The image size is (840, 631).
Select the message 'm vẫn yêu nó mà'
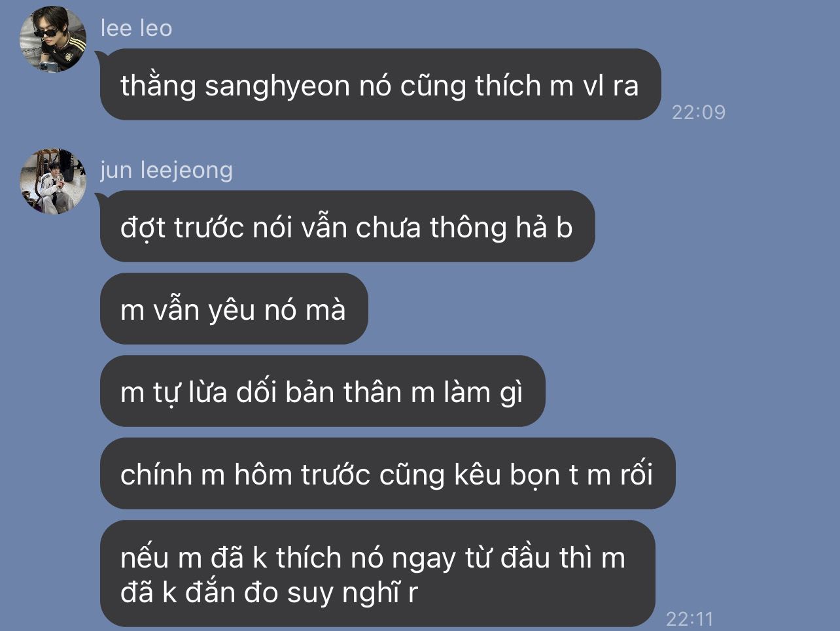click(x=234, y=309)
